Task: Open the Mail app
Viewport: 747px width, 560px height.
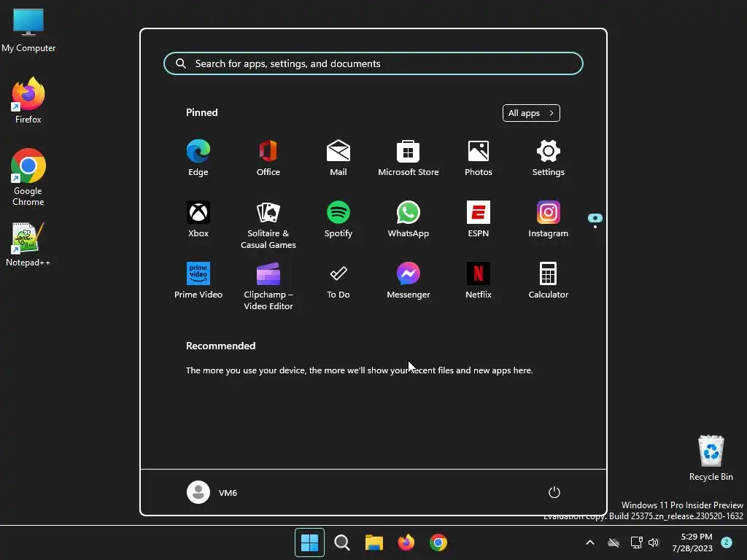Action: tap(338, 158)
